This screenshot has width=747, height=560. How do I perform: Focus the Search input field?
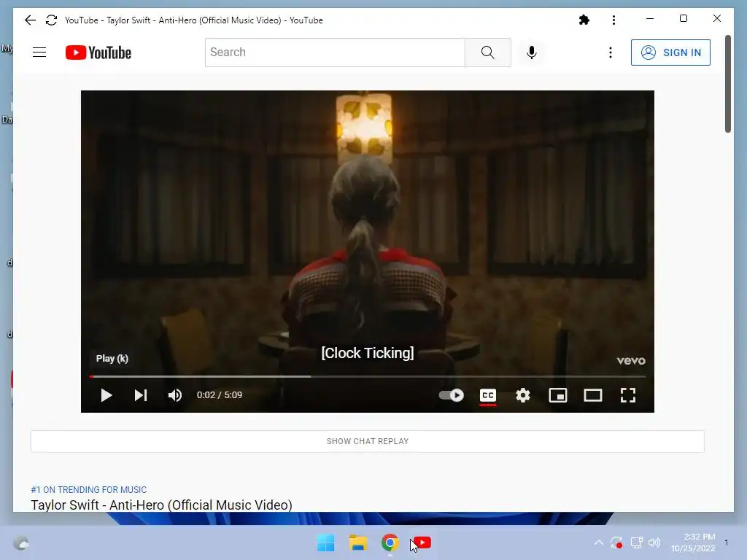(335, 52)
